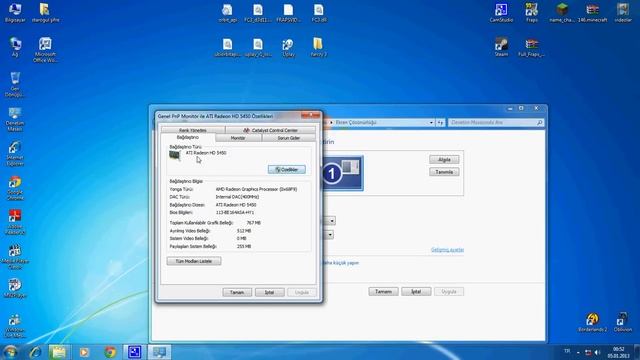Switch to CamStudio taskbar button

(x=134, y=352)
